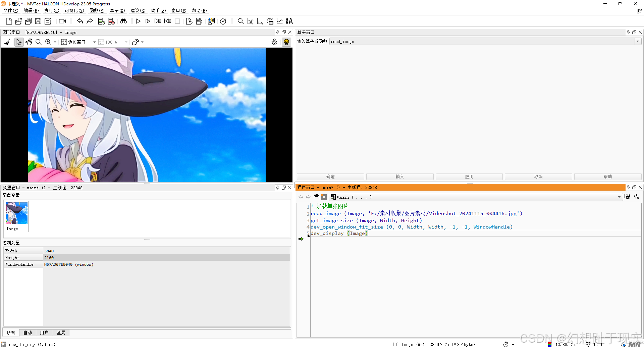Expand the ROI drawing shape dropdown arrow

click(142, 42)
